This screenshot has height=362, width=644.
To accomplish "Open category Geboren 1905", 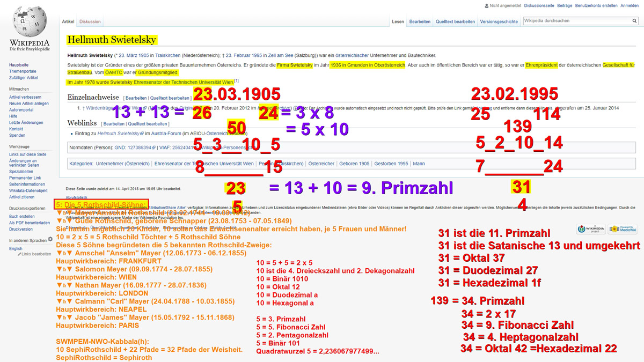I will coord(354,164).
